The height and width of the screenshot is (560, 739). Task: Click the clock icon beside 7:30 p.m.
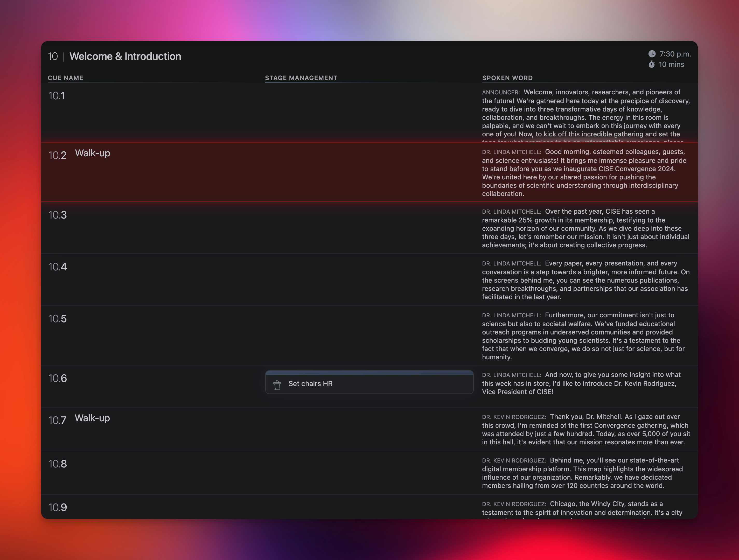coord(652,54)
